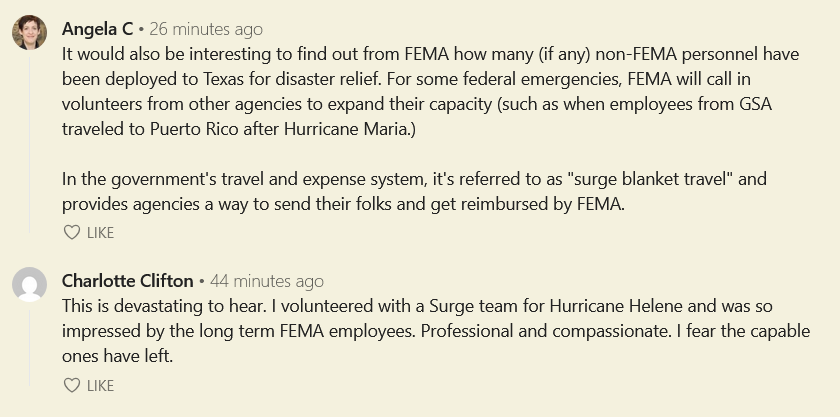The width and height of the screenshot is (840, 417).
Task: Collapse Angela C's comment thread line
Action: [x=29, y=142]
